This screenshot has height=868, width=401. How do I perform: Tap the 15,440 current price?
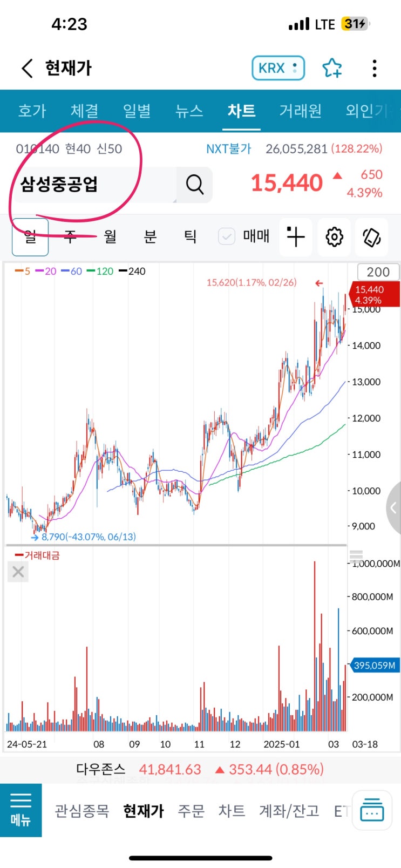(287, 184)
